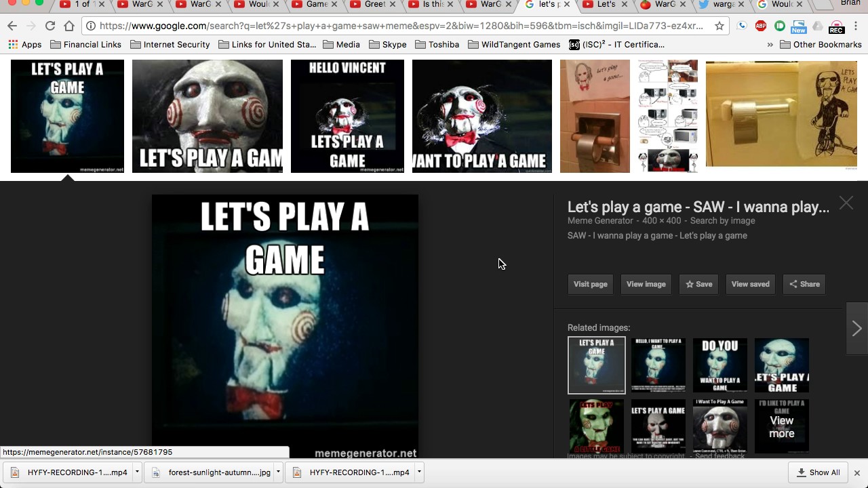
Task: Open the Apps shortcut in bookmarks bar
Action: [25, 45]
